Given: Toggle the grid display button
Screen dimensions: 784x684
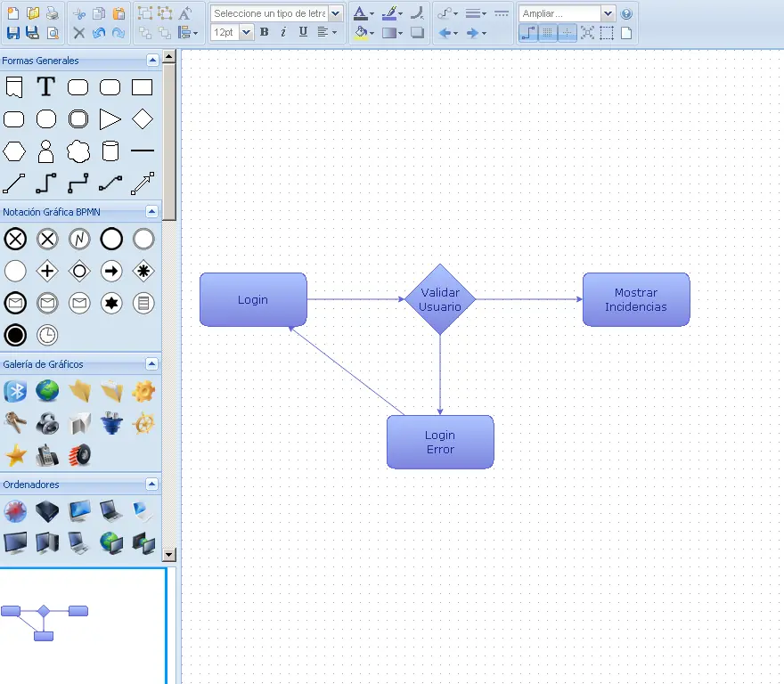Looking at the screenshot, I should point(545,32).
